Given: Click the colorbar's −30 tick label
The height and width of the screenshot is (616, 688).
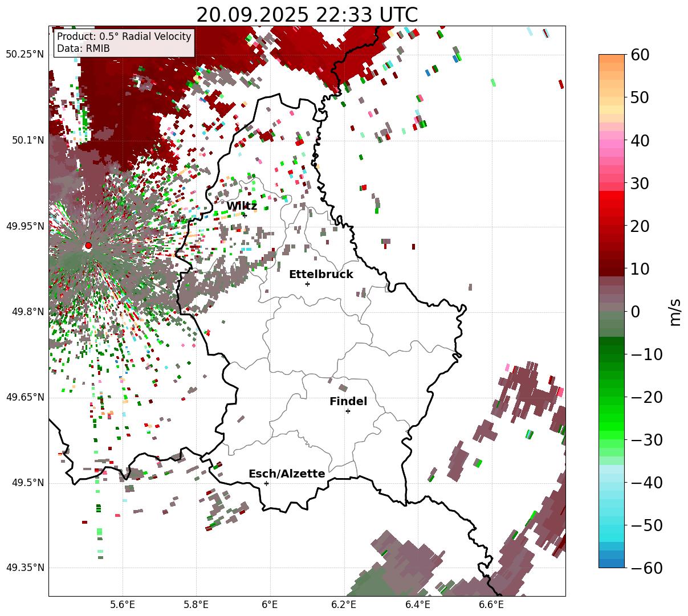Looking at the screenshot, I should click(x=646, y=439).
